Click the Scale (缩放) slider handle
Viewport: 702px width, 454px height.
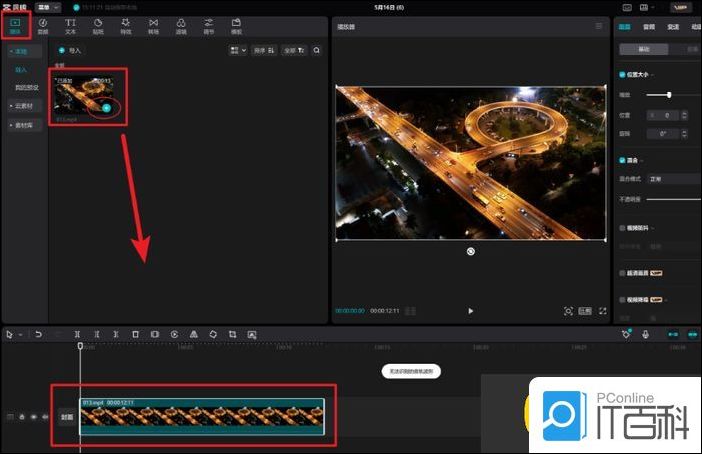pos(669,94)
